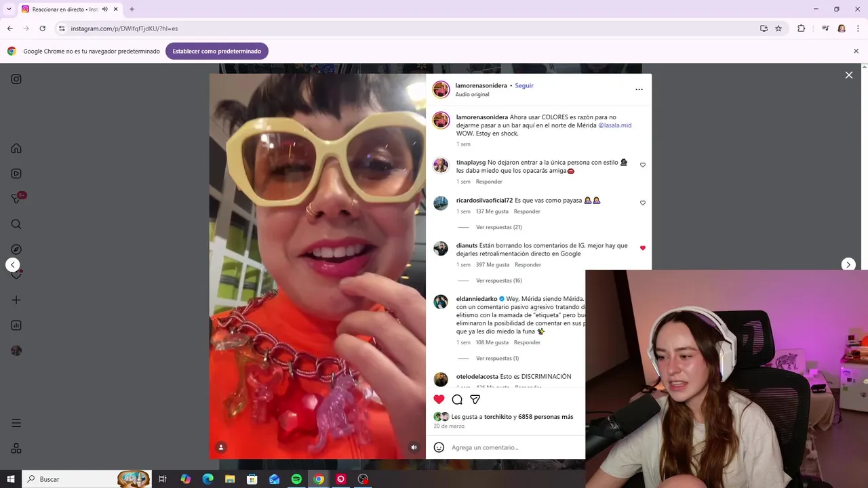This screenshot has width=868, height=488.
Task: Unlike the post with red heart
Action: click(439, 399)
